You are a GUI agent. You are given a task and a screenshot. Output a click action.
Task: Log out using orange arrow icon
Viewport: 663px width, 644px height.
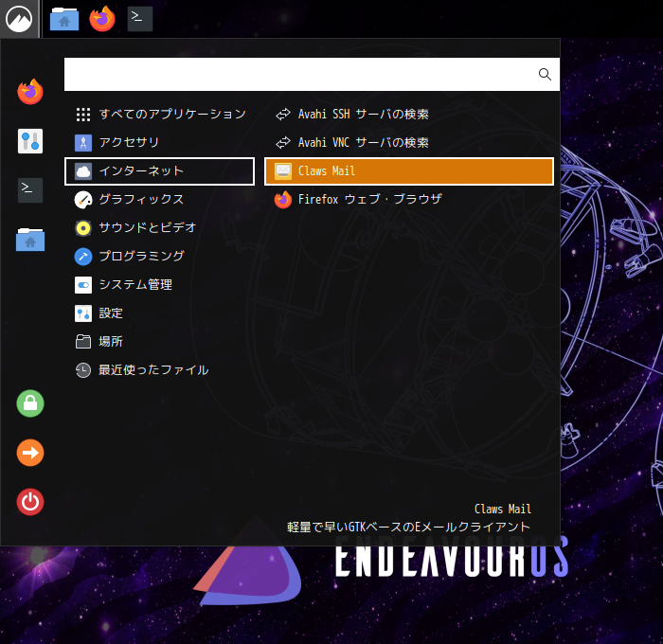(x=30, y=453)
